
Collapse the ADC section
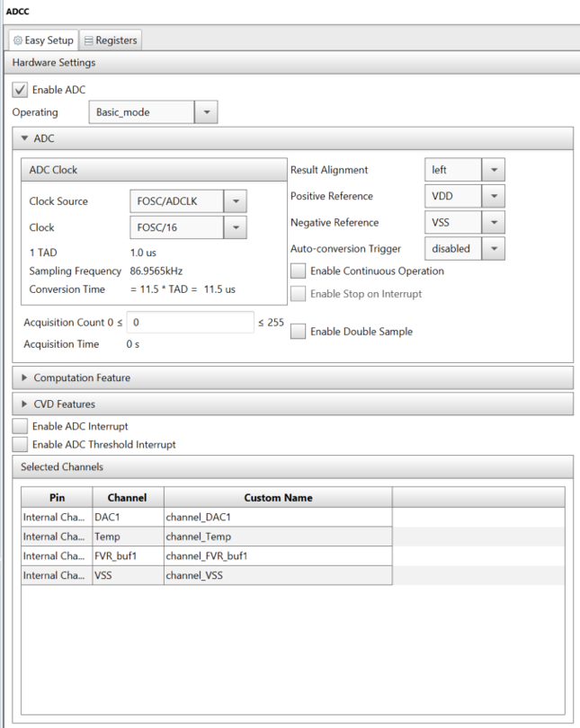coord(24,138)
